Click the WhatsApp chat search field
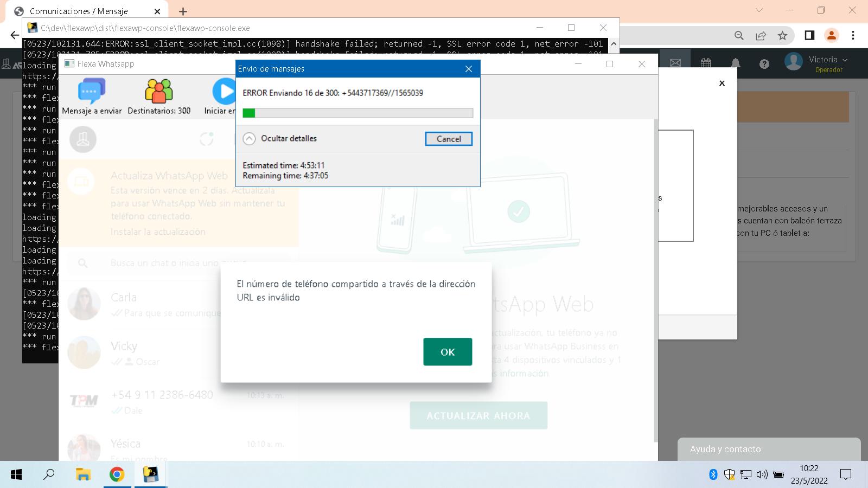This screenshot has width=868, height=488. (179, 263)
